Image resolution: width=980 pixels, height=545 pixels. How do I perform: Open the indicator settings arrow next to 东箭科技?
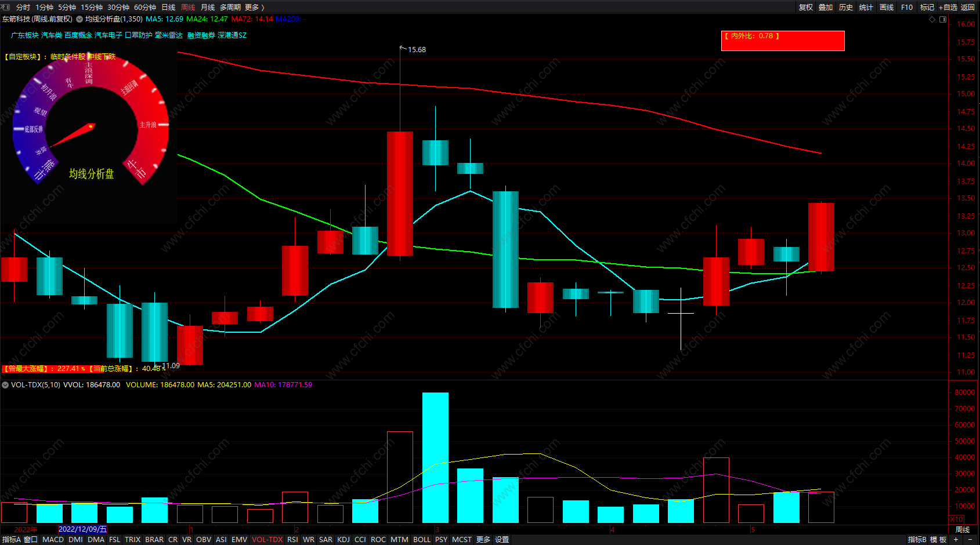79,19
